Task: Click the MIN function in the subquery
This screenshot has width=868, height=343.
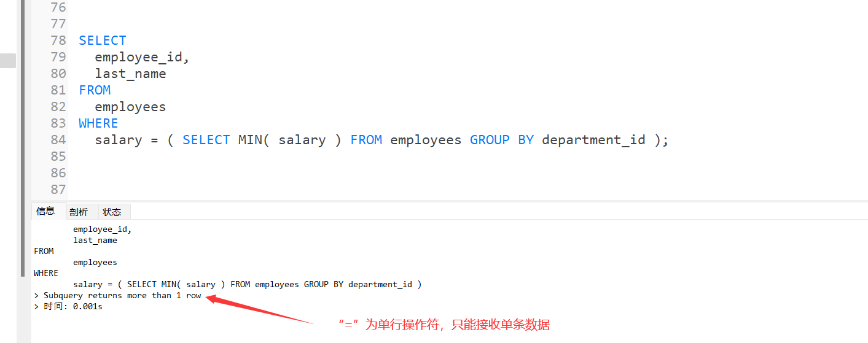Action: point(250,140)
